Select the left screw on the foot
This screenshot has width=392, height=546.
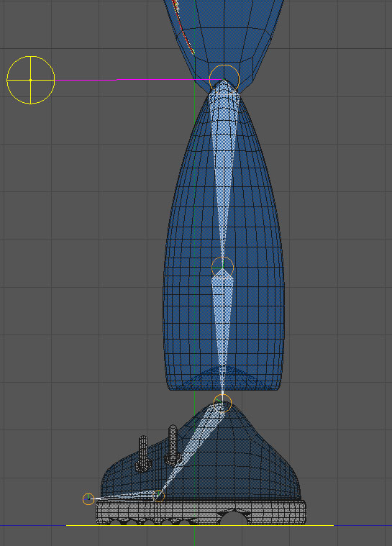coord(143,453)
